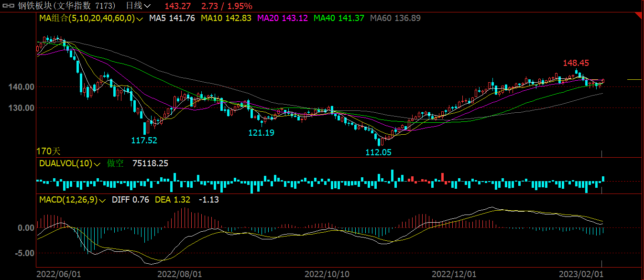
Task: Click the red corner triangle marker
Action: (638, 15)
